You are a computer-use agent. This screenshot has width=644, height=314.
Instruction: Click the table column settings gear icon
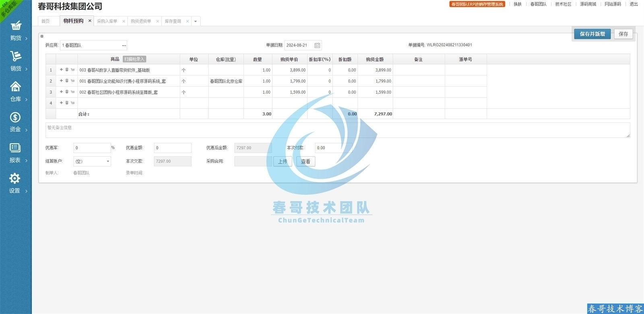tap(42, 36)
